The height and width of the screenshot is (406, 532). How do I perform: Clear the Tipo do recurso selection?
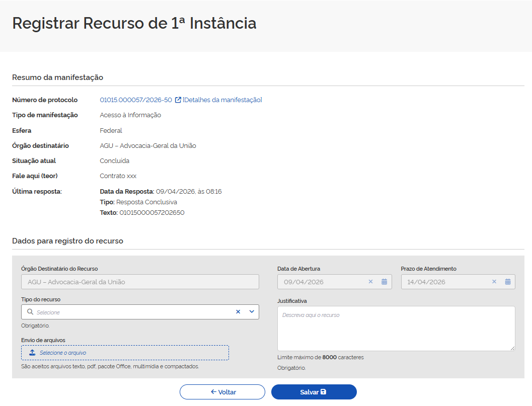(238, 312)
